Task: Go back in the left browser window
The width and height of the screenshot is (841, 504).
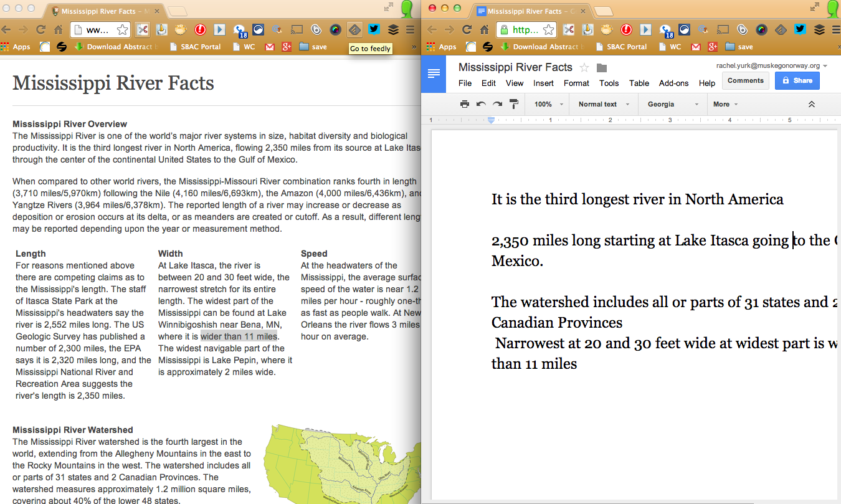Action: (x=7, y=29)
